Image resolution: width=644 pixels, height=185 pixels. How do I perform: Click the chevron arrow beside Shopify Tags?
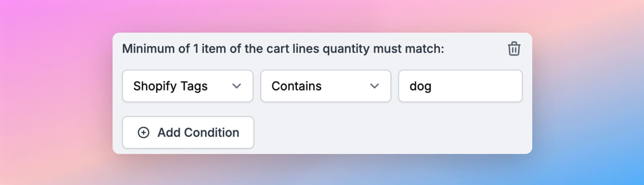[x=237, y=86]
